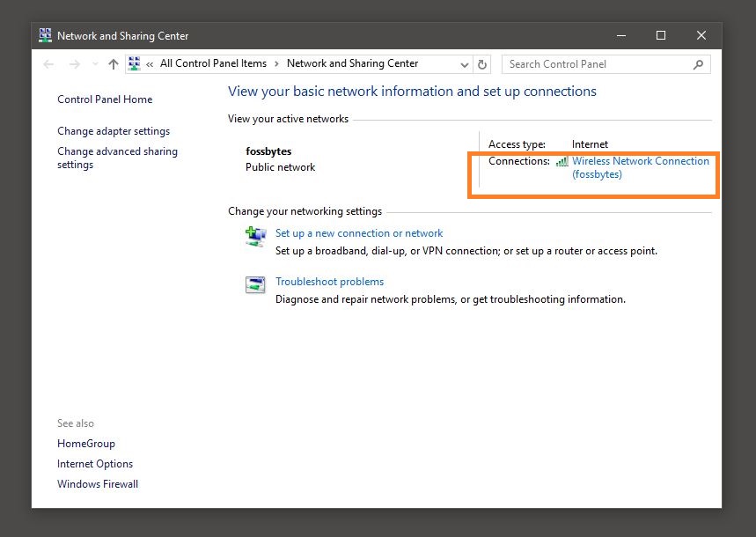
Task: Click the Troubleshoot problems monitor icon
Action: (256, 284)
